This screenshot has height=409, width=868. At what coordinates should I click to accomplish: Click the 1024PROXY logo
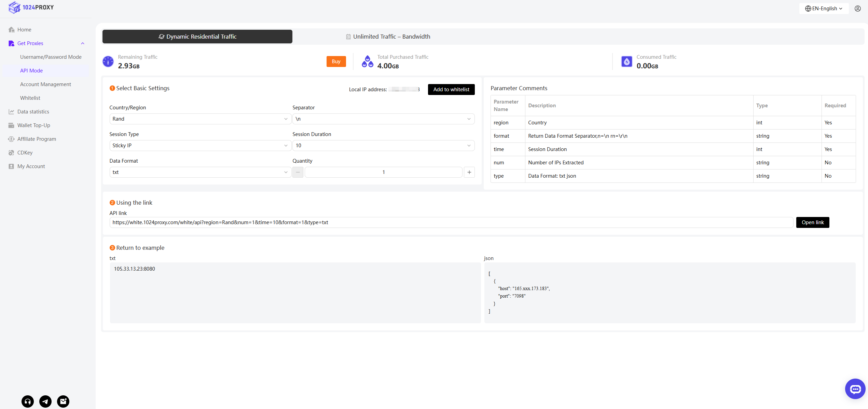pos(31,8)
